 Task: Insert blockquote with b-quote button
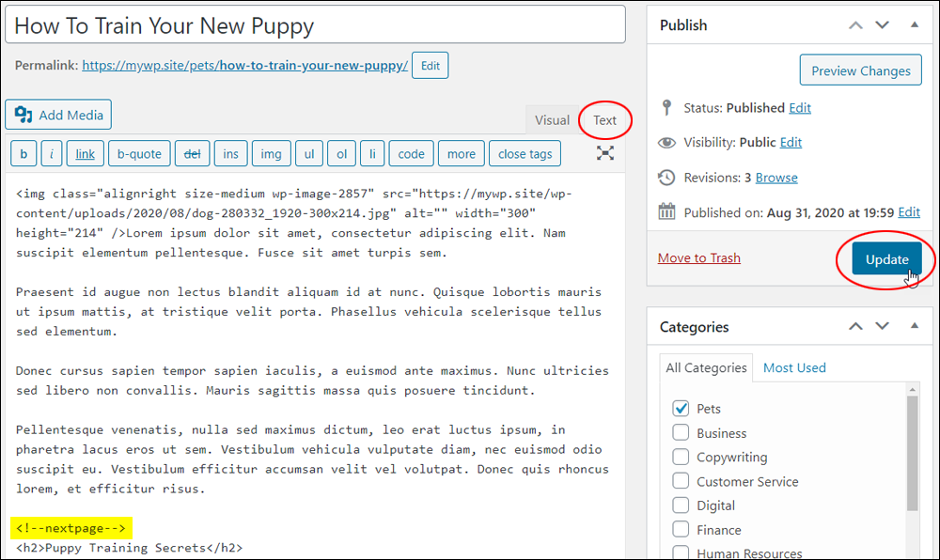click(139, 154)
